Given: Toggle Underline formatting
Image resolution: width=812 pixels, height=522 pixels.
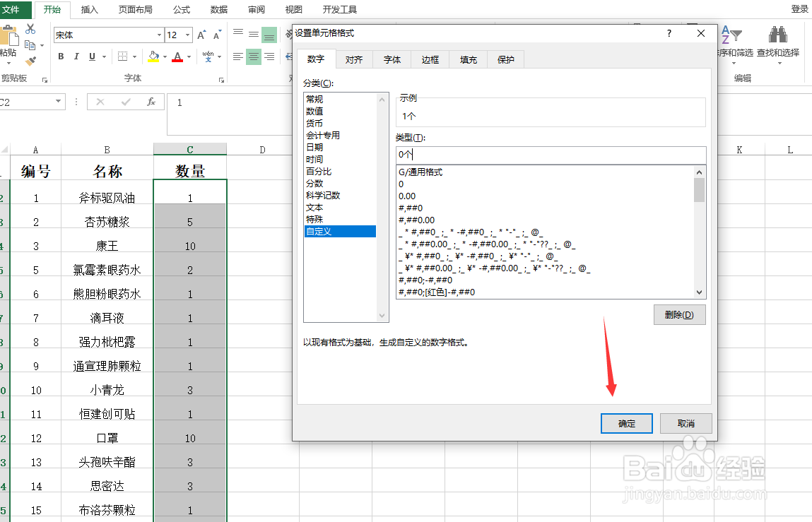Looking at the screenshot, I should (x=92, y=57).
